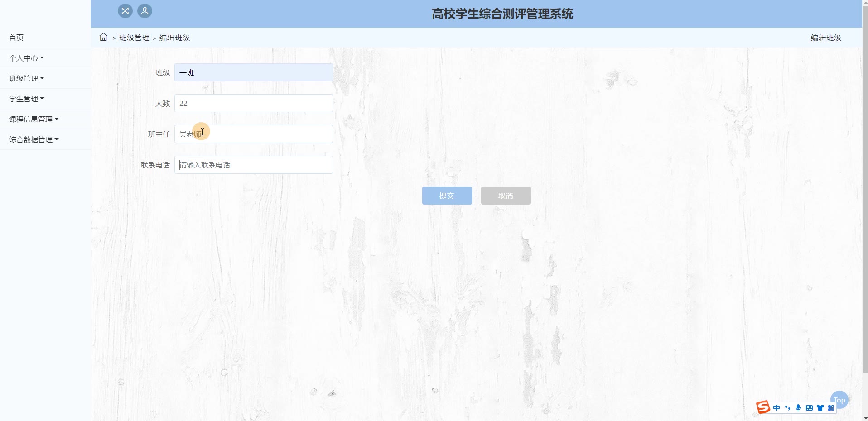The height and width of the screenshot is (421, 868).
Task: Expand the 课程信息管理 menu
Action: tap(45, 119)
